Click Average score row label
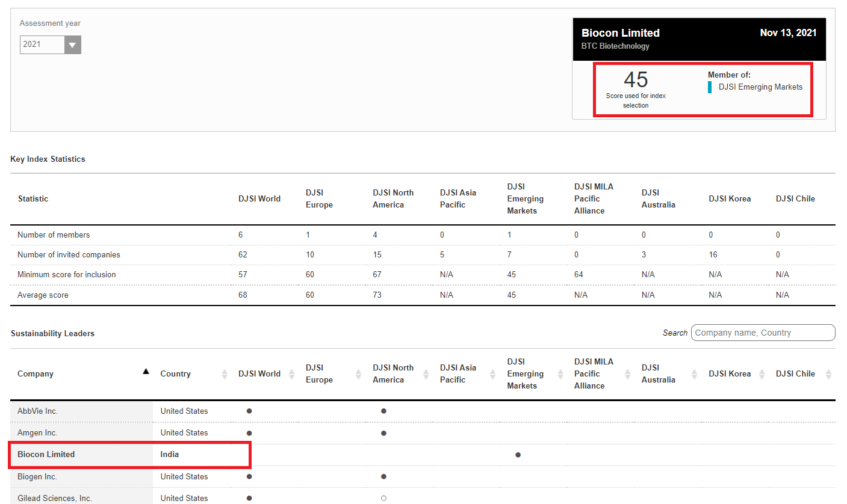Viewport: 847px width, 504px height. [43, 295]
